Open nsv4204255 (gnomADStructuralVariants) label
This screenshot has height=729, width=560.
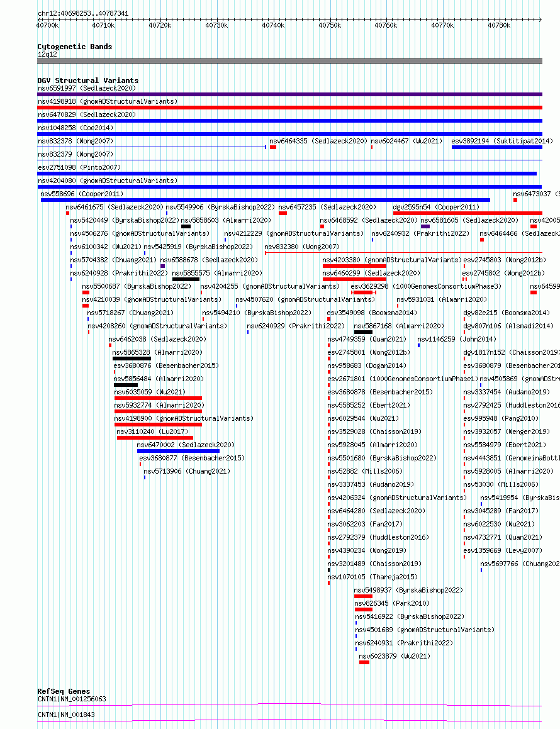[270, 286]
